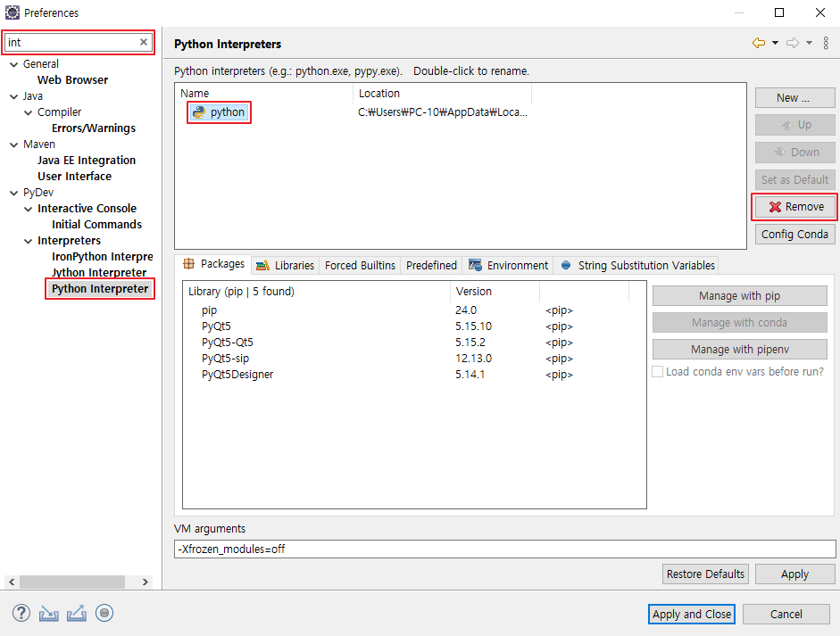Image resolution: width=840 pixels, height=636 pixels.
Task: Collapse the Java tree node
Action: (x=14, y=96)
